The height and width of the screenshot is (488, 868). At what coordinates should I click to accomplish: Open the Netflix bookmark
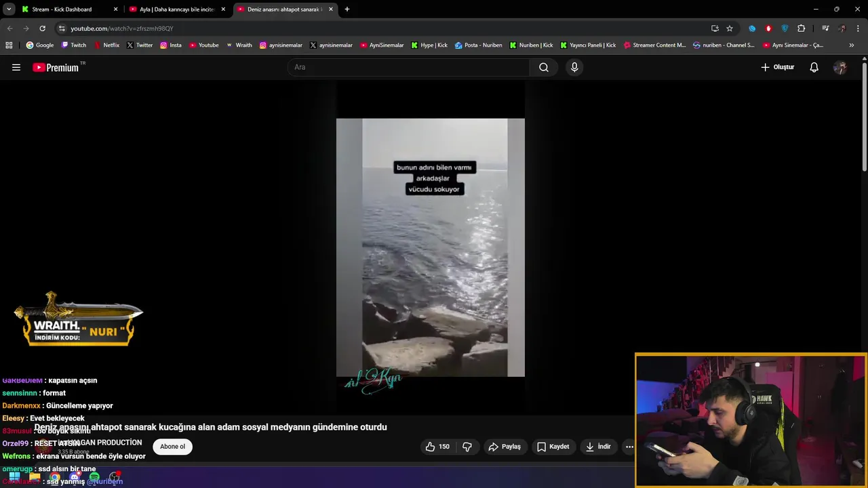(x=106, y=45)
